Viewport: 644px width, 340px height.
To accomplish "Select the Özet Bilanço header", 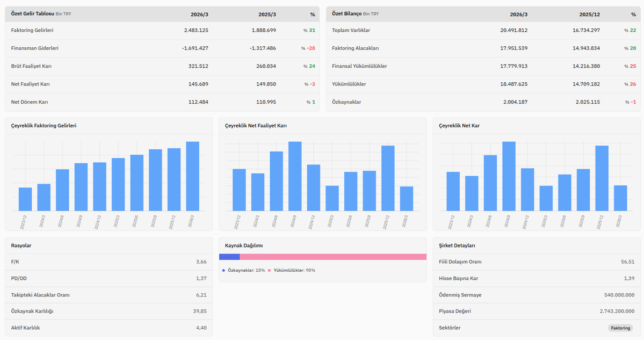I will pyautogui.click(x=346, y=13).
